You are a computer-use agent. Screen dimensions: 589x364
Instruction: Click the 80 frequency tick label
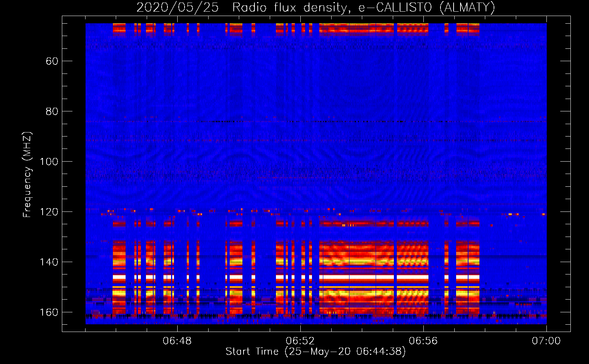click(52, 111)
